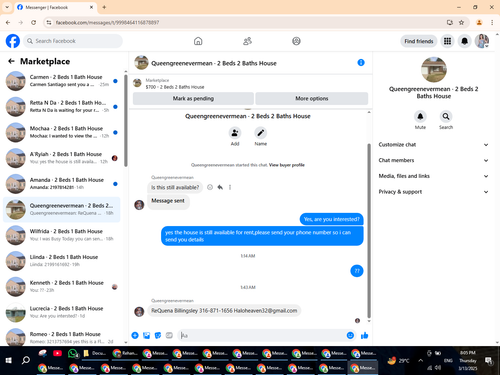Image resolution: width=500 pixels, height=375 pixels.
Task: Go back using Marketplace arrow
Action: [11, 61]
